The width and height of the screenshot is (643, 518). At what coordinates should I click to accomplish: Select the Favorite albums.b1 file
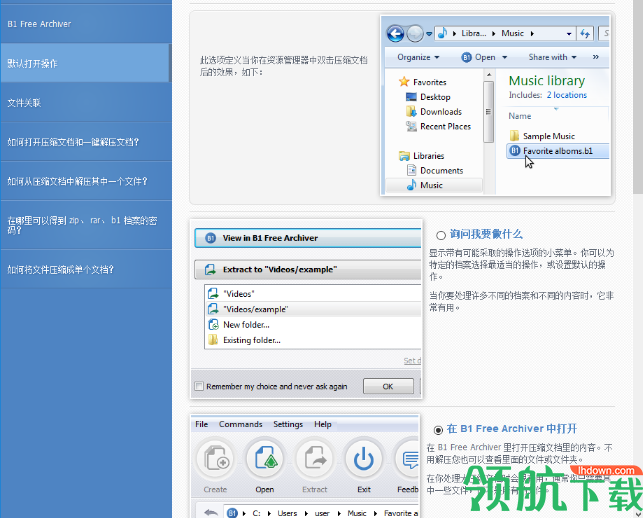558,151
